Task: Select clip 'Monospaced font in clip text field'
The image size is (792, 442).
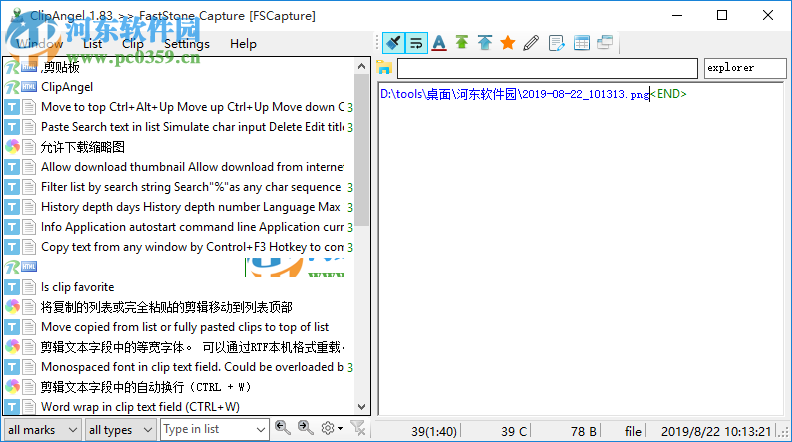Action: point(179,367)
